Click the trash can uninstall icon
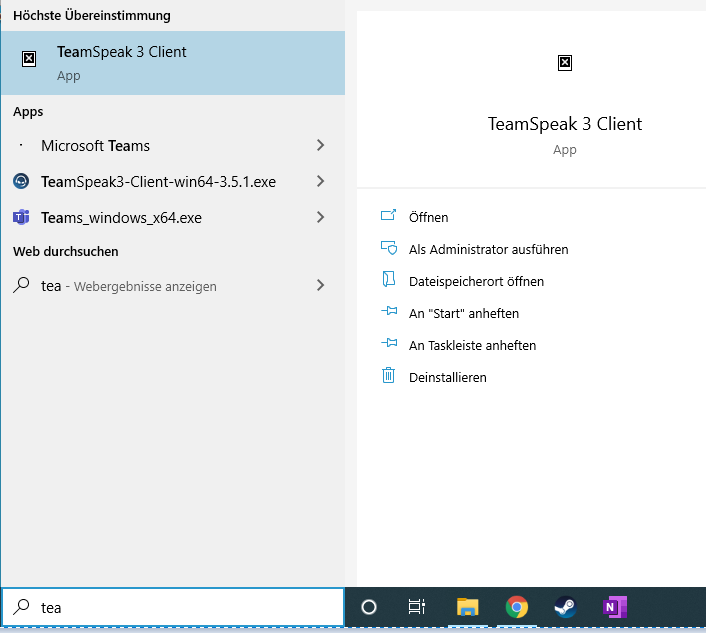The image size is (706, 633). pyautogui.click(x=389, y=375)
